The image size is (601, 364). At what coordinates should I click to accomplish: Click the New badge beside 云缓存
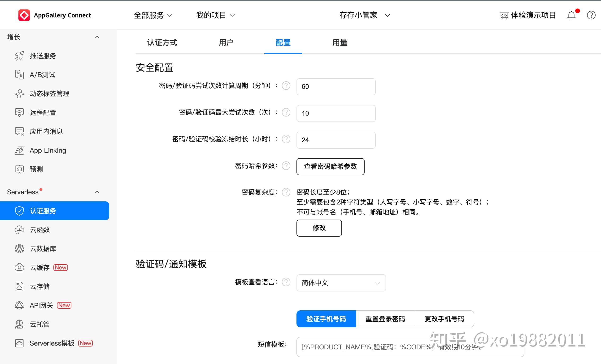tap(61, 268)
